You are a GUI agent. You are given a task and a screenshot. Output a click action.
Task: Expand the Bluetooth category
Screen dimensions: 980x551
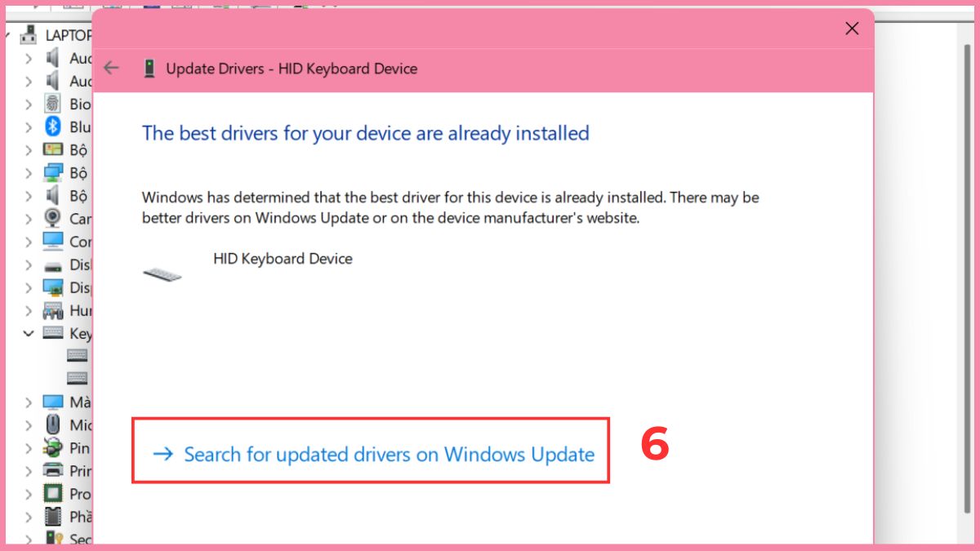(x=29, y=127)
